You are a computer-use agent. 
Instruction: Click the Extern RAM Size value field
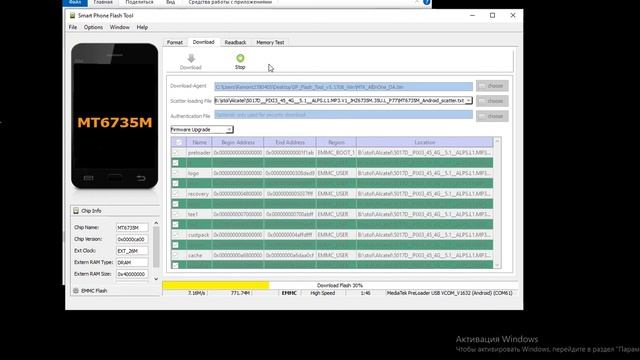click(132, 274)
